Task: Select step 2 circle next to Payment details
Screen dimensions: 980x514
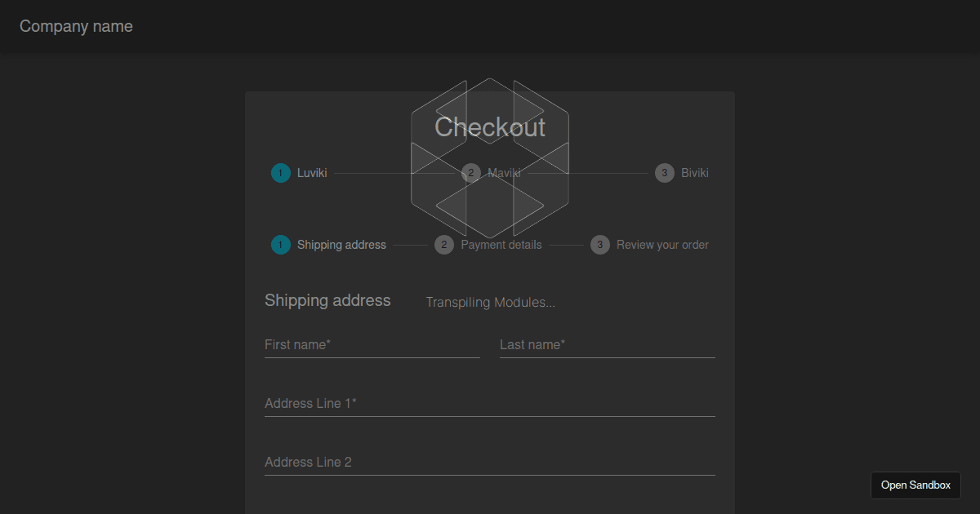Action: pyautogui.click(x=444, y=245)
